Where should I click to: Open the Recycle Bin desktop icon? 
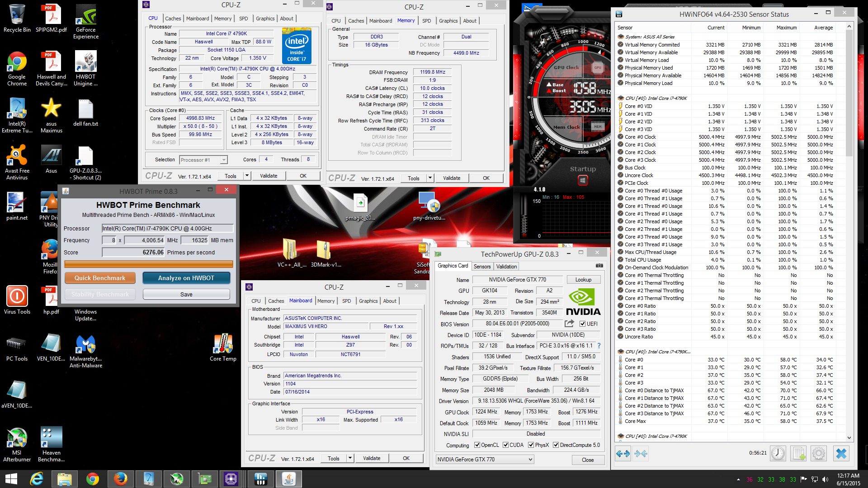point(17,19)
